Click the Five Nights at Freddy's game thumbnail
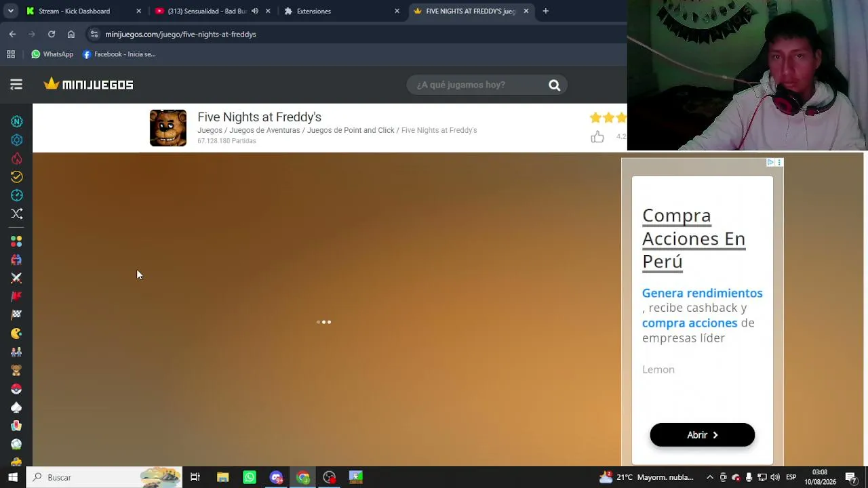Screen dimensions: 868x488 tap(168, 128)
